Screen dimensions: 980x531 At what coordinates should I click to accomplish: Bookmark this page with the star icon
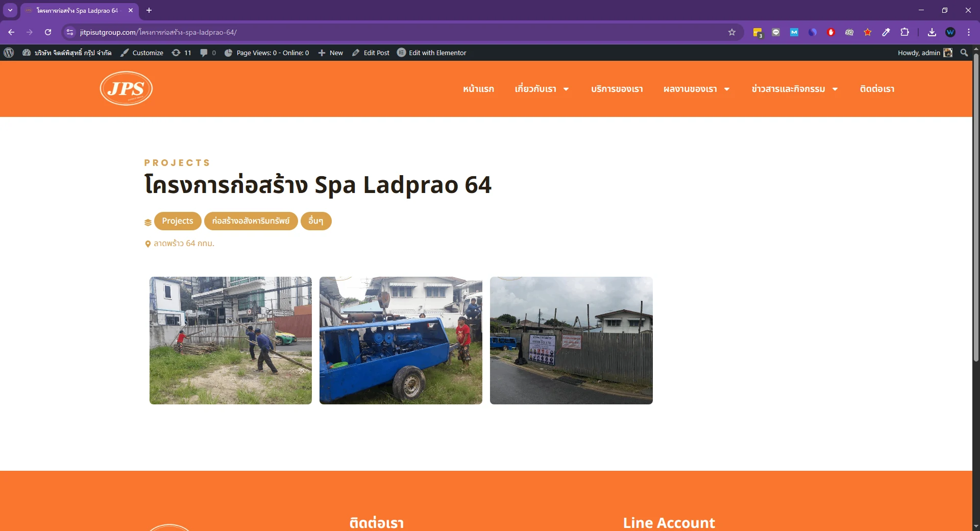tap(732, 32)
